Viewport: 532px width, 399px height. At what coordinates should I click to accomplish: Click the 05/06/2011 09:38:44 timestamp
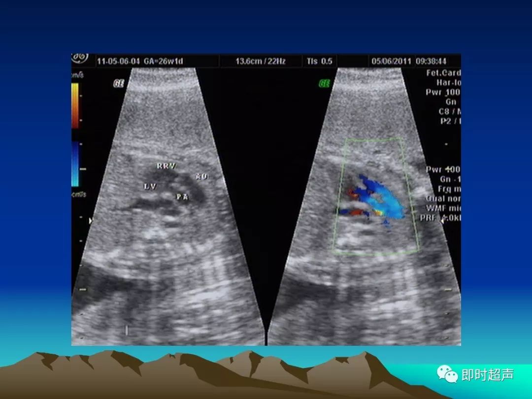click(409, 62)
